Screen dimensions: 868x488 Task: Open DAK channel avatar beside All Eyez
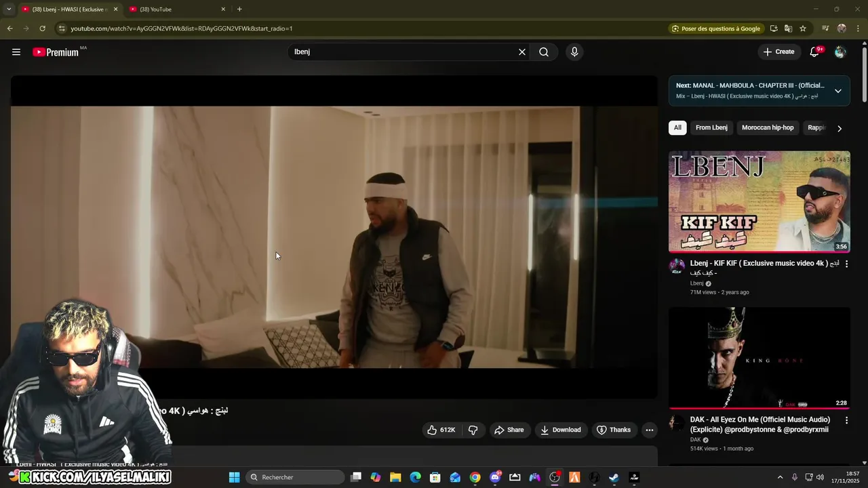677,422
